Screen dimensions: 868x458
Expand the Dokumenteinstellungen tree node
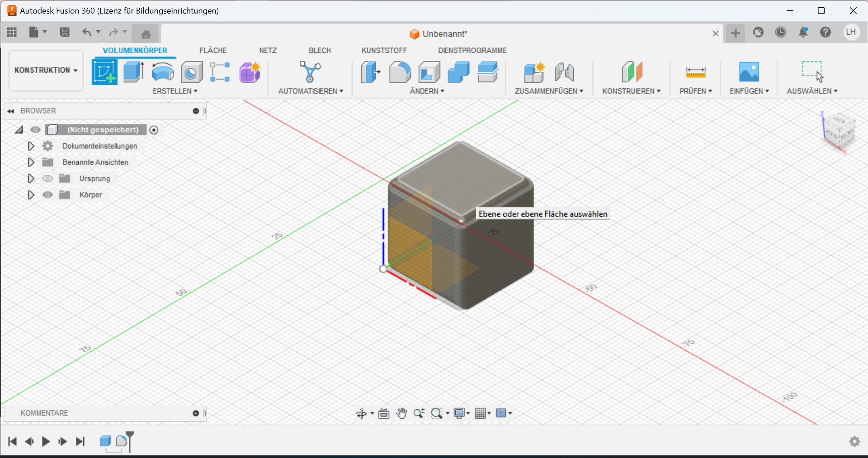31,146
